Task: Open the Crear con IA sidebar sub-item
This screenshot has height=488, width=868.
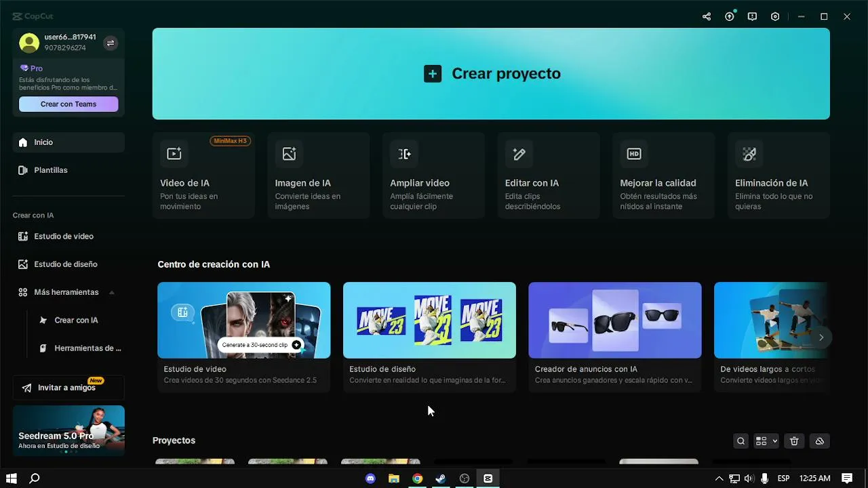Action: coord(76,320)
